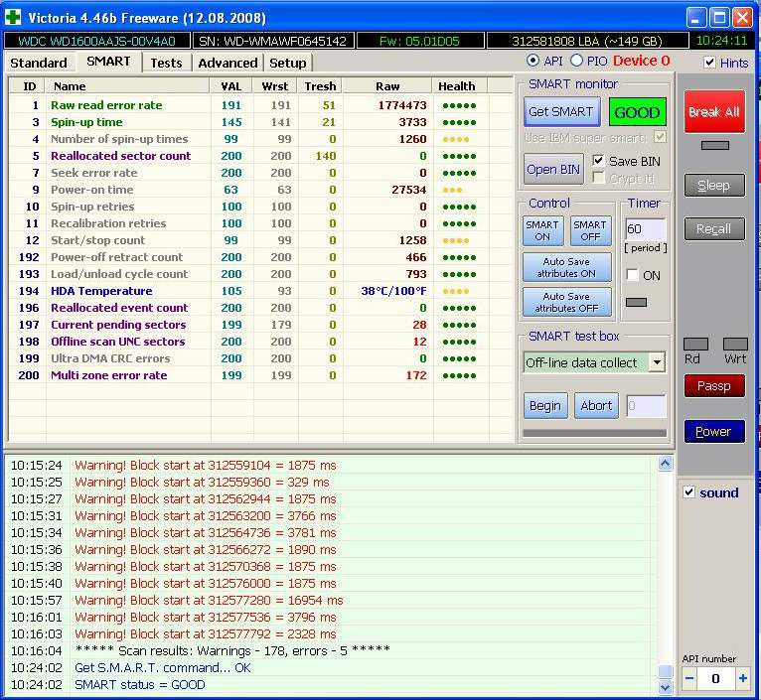Click the green cross Victoria app icon
This screenshot has width=761, height=700.
coord(13,18)
